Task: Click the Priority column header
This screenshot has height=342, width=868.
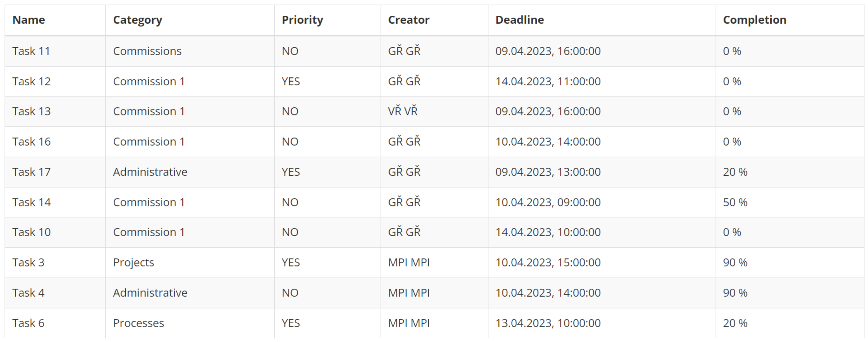Action: [x=302, y=20]
